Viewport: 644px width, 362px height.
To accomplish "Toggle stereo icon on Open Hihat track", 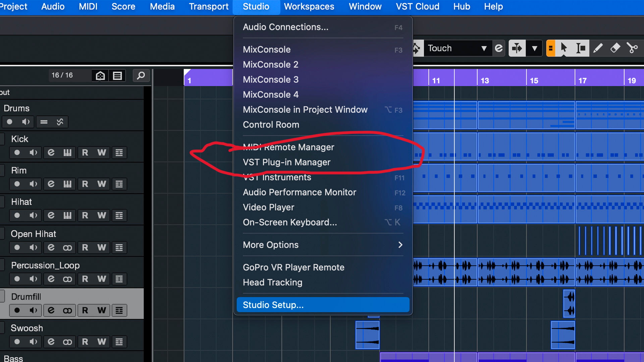I will tap(67, 248).
